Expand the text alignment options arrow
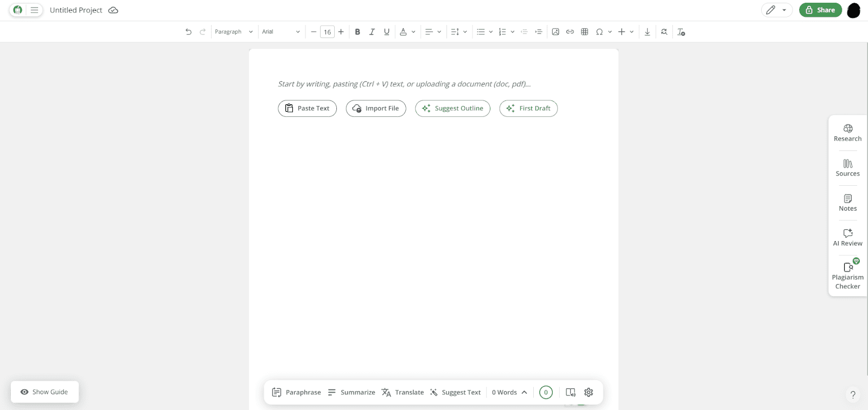This screenshot has width=868, height=410. (439, 32)
